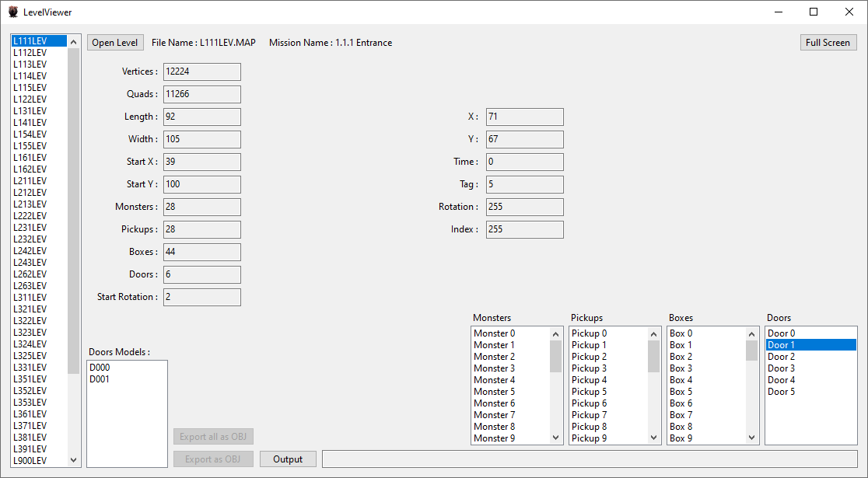This screenshot has width=868, height=478.
Task: Select Pickup 5 in Pickups list
Action: (x=608, y=392)
